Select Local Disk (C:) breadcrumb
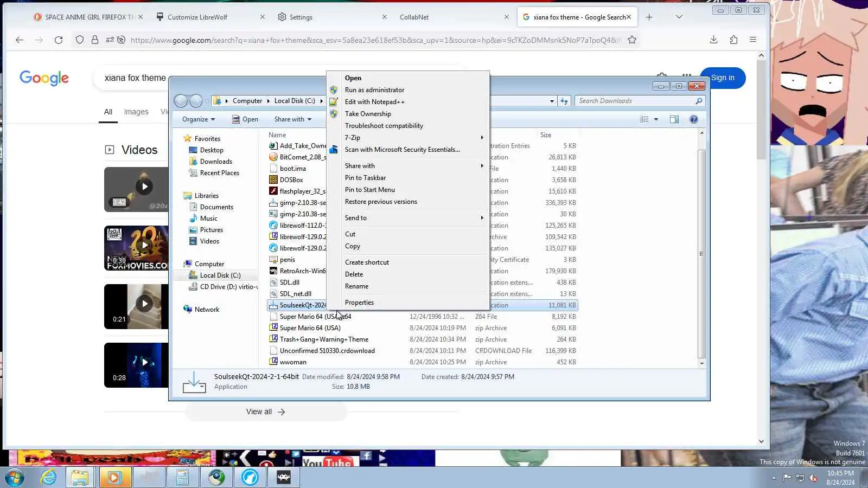Image resolution: width=868 pixels, height=488 pixels. click(295, 101)
